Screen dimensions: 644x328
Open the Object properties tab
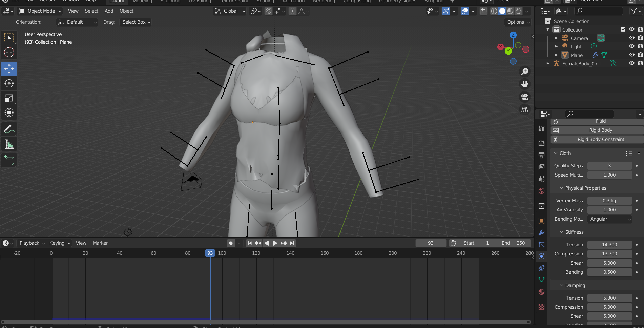[x=541, y=221]
